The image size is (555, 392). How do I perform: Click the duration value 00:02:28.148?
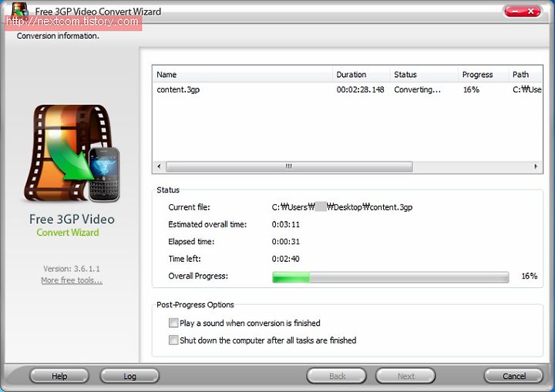[x=360, y=89]
